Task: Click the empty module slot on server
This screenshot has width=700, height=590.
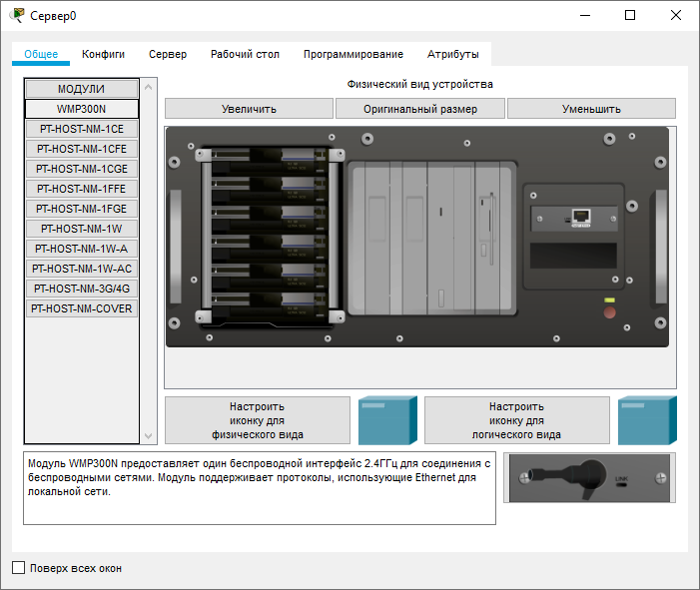Action: 573,256
